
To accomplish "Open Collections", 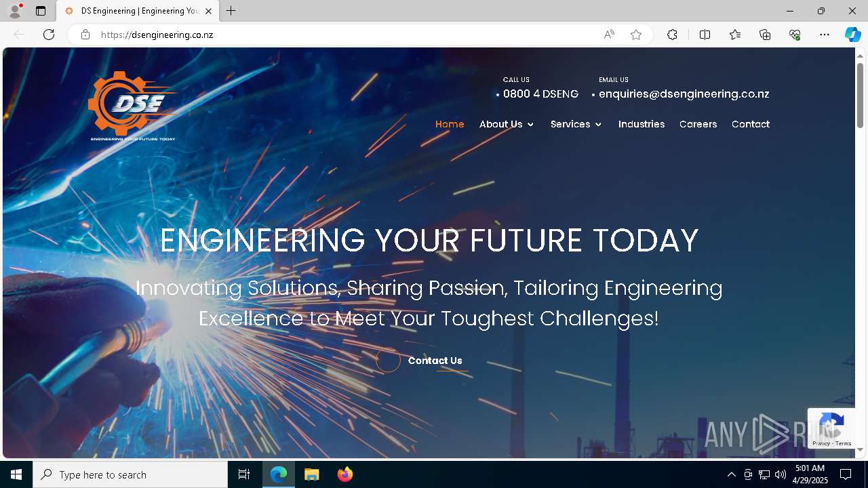I will [x=765, y=35].
